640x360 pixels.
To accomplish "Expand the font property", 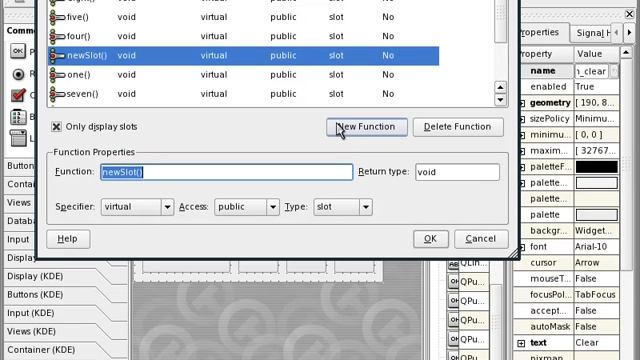I will point(522,247).
